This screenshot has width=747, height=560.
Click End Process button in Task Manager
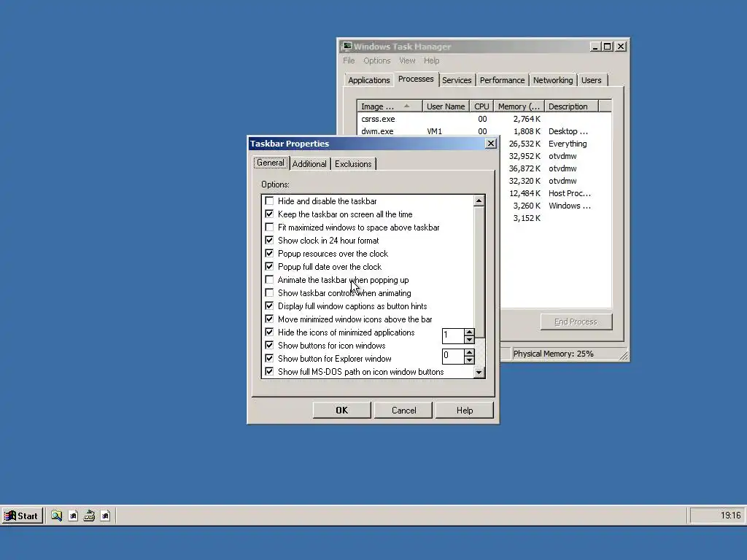[576, 322]
